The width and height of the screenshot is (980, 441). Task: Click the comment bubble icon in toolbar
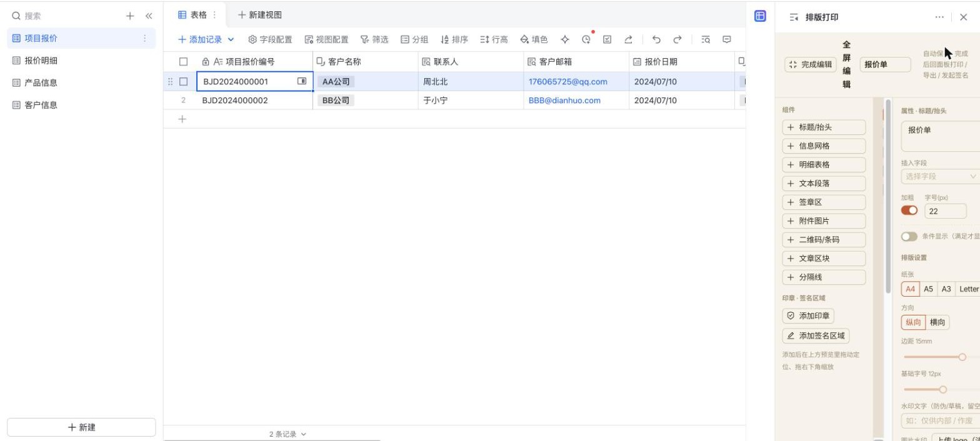click(727, 39)
